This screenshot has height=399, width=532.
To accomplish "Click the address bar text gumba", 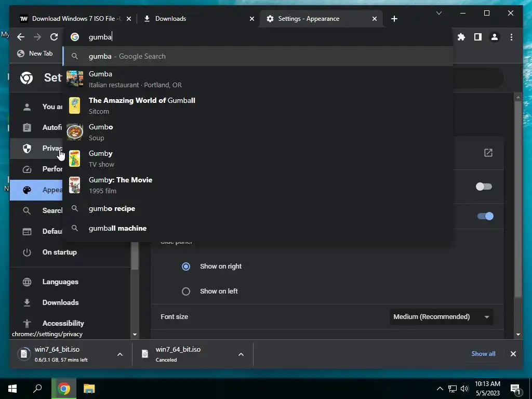I will [100, 37].
